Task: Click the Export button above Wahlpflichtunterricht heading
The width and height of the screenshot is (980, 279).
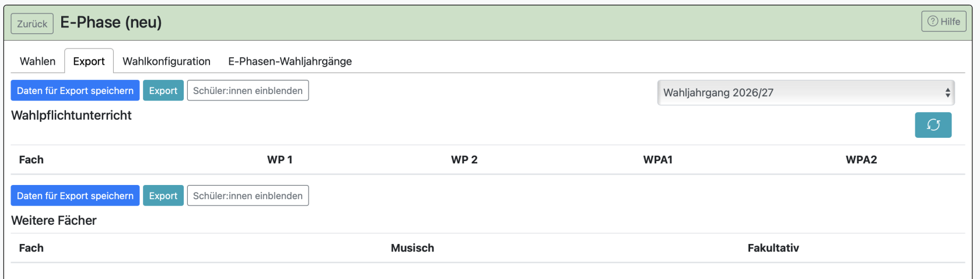Action: tap(163, 90)
